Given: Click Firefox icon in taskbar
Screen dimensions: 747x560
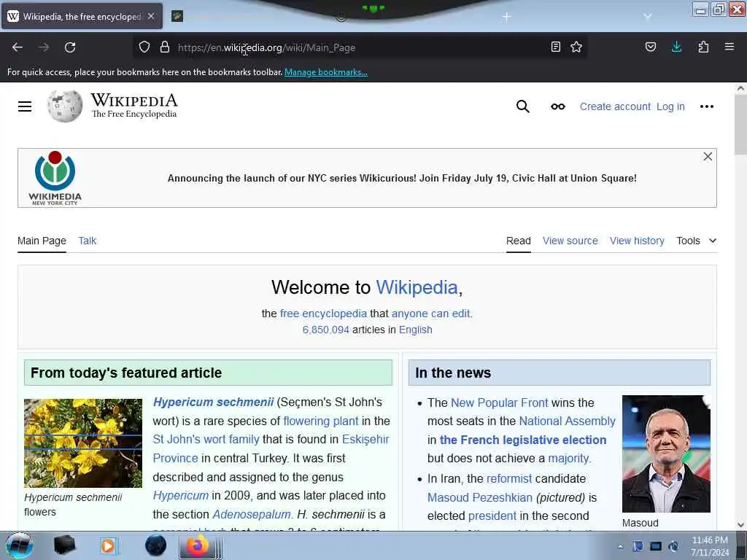Looking at the screenshot, I should [197, 545].
